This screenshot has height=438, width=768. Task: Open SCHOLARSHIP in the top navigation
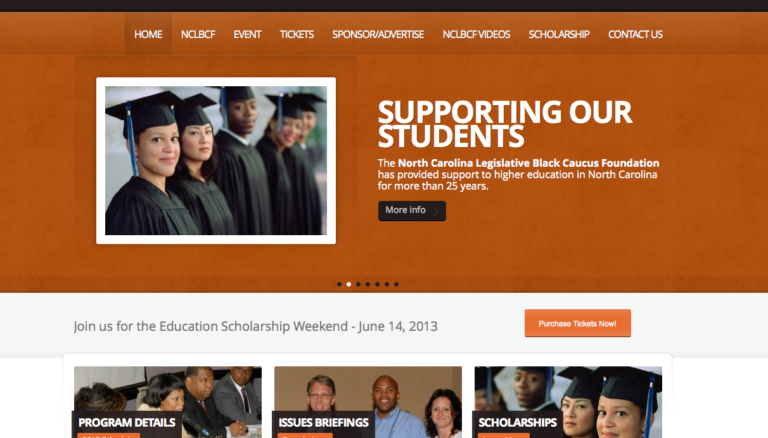(x=559, y=34)
